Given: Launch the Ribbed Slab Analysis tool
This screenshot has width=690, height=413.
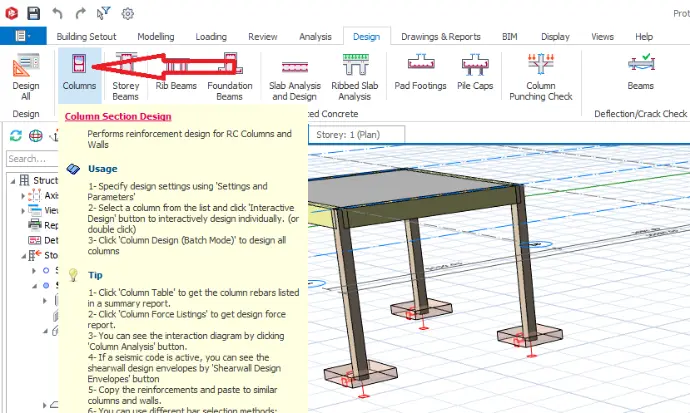Looking at the screenshot, I should 355,77.
